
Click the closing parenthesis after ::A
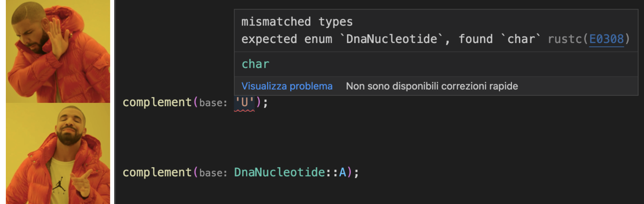[350, 172]
